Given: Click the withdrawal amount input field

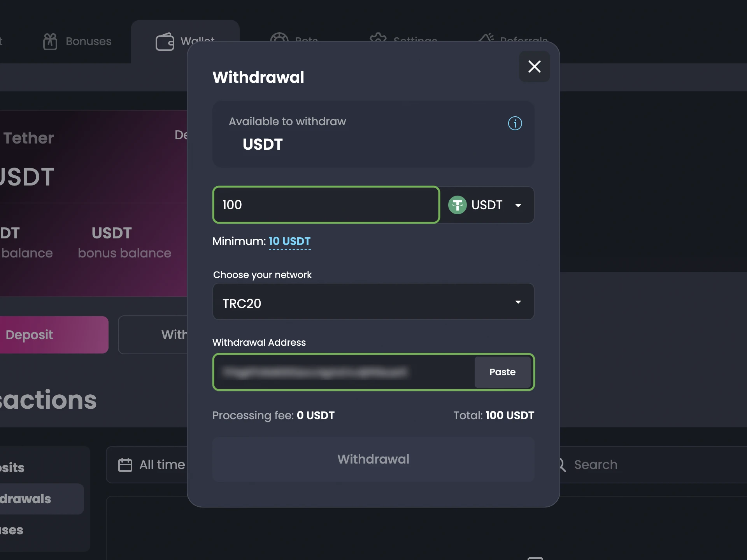Looking at the screenshot, I should tap(325, 205).
